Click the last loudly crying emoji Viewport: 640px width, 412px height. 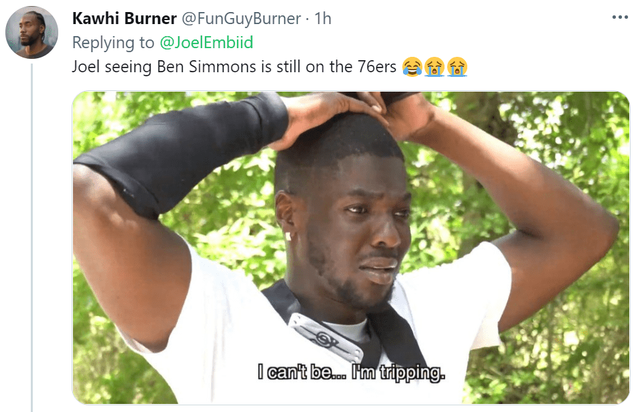[x=457, y=67]
